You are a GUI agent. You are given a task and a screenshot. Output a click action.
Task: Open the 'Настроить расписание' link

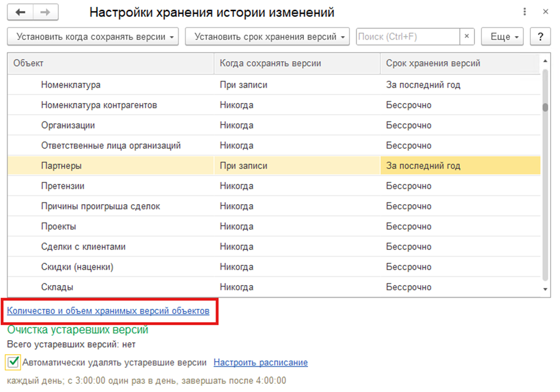261,362
